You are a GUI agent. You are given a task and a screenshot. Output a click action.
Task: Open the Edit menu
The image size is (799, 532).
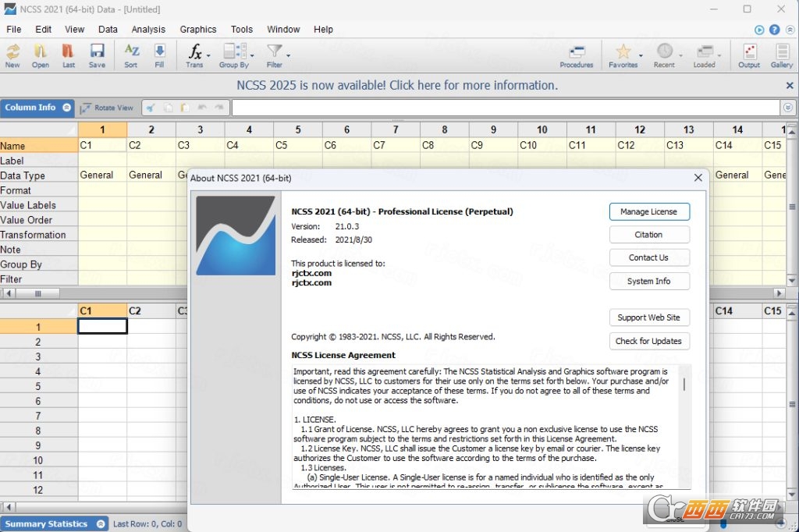click(x=44, y=30)
